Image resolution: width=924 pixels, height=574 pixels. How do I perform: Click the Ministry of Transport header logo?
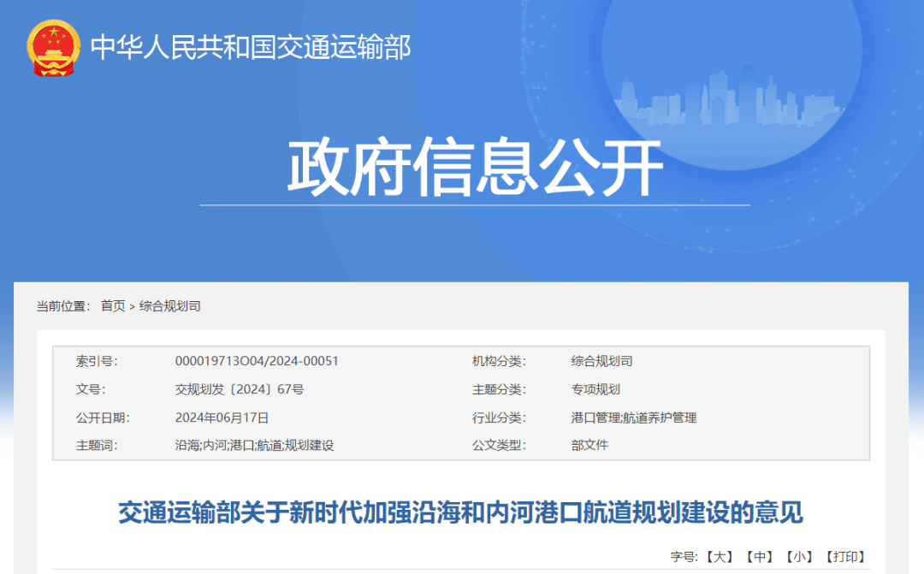252,48
